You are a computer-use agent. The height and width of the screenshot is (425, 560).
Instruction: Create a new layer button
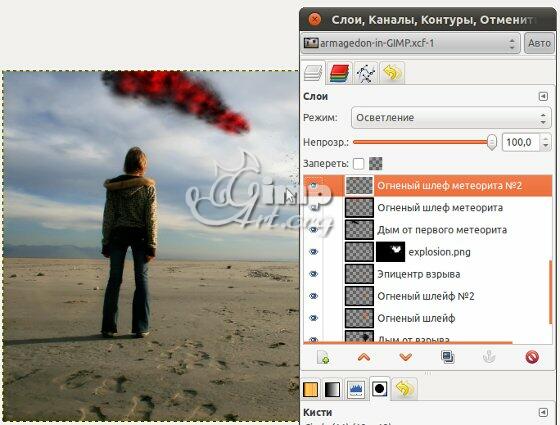click(x=323, y=357)
